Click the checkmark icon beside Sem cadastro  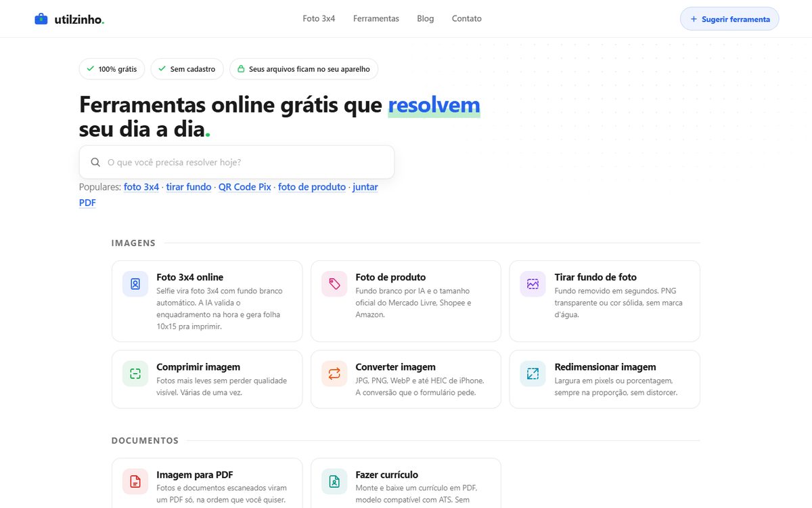(162, 69)
